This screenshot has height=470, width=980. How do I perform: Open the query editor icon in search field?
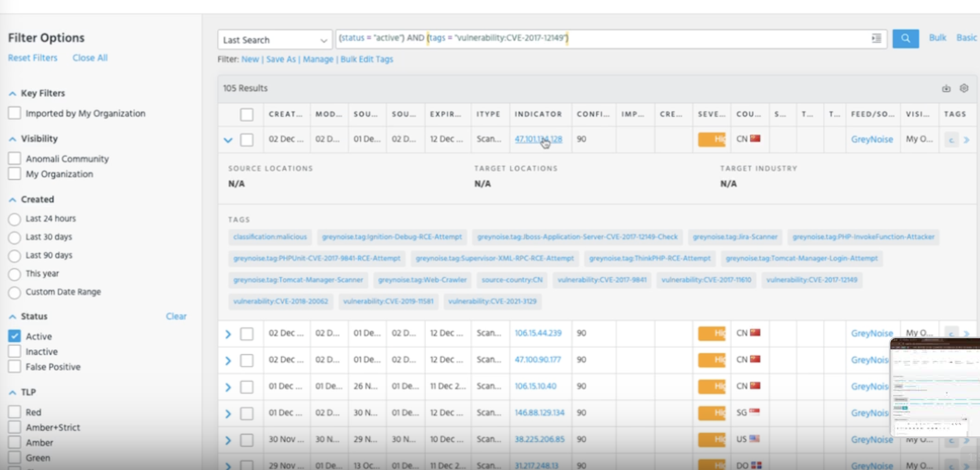[x=876, y=38]
